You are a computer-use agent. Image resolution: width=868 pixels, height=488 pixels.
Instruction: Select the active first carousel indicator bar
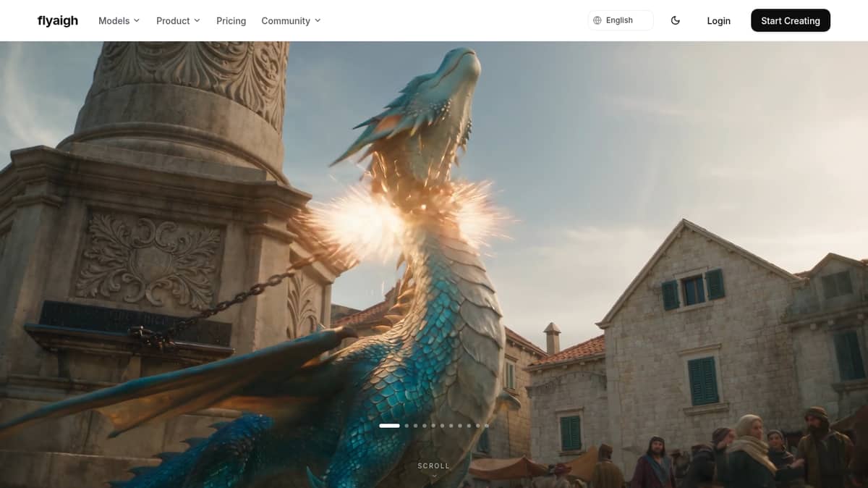pyautogui.click(x=389, y=426)
